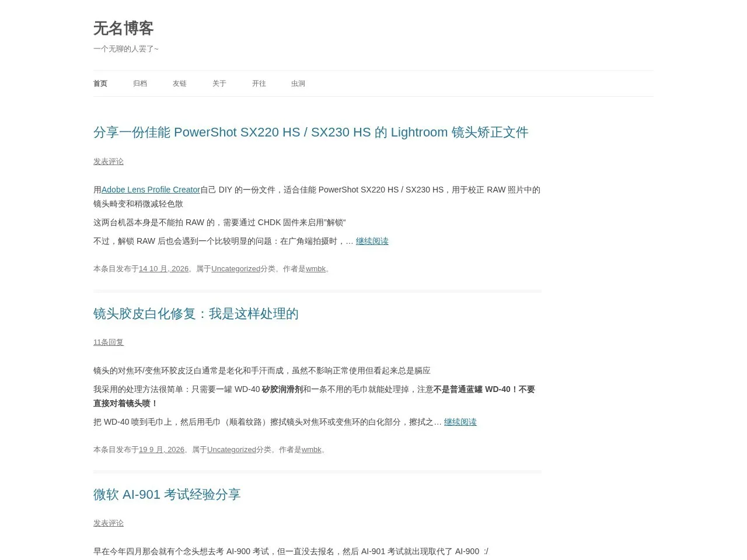Click 发表评论 under the PowerShot post
Image resolution: width=747 pixels, height=560 pixels.
tap(109, 162)
